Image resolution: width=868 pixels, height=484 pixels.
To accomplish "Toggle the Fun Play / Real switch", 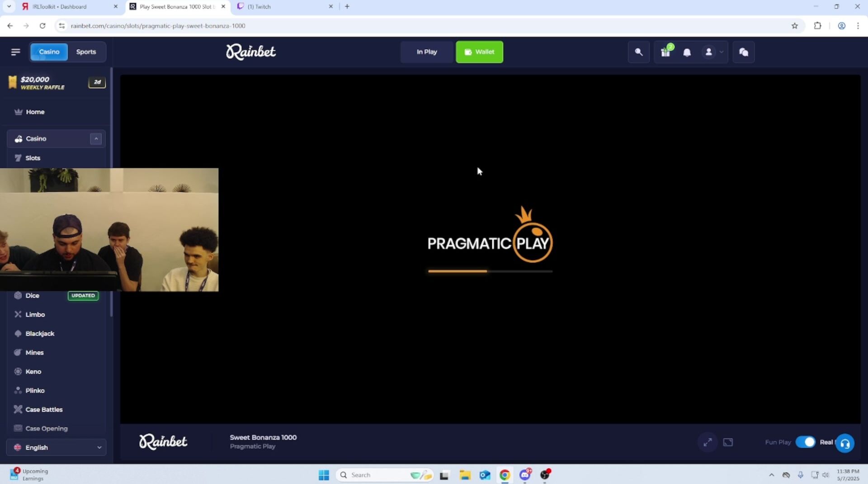I will point(805,442).
